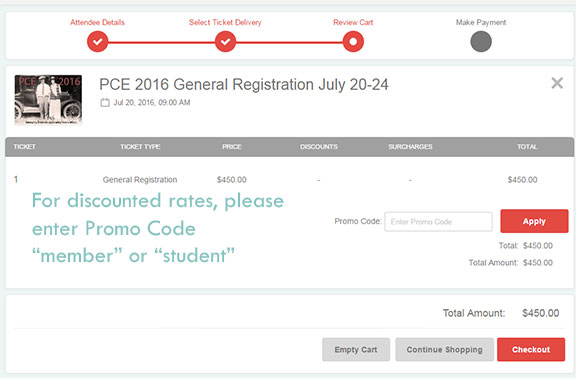Select the Review Cart step circle

click(x=353, y=42)
